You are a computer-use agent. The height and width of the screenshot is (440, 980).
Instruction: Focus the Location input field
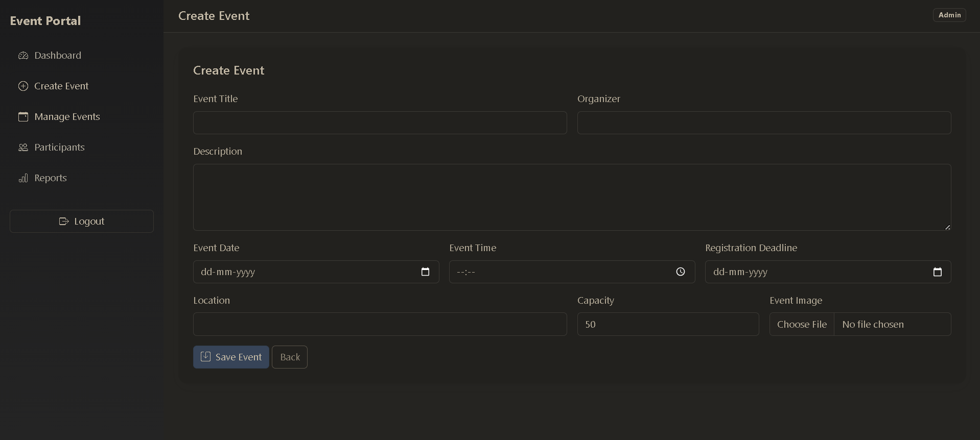point(380,324)
